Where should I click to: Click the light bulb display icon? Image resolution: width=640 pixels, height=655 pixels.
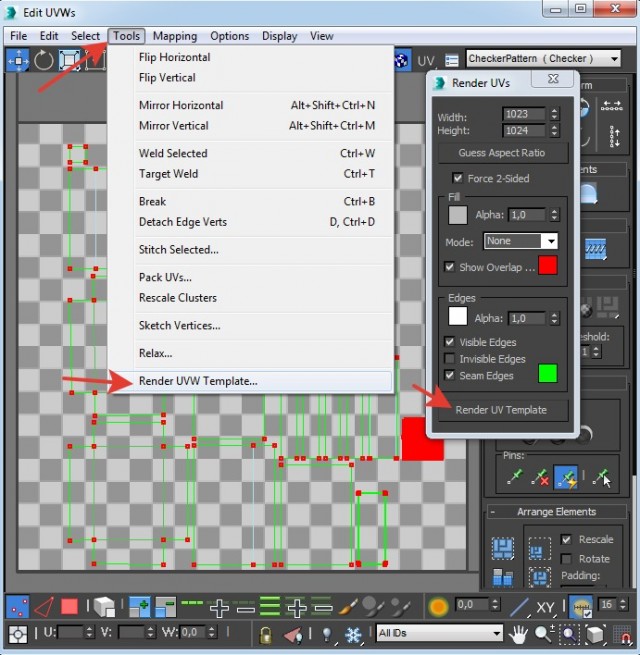coord(327,635)
